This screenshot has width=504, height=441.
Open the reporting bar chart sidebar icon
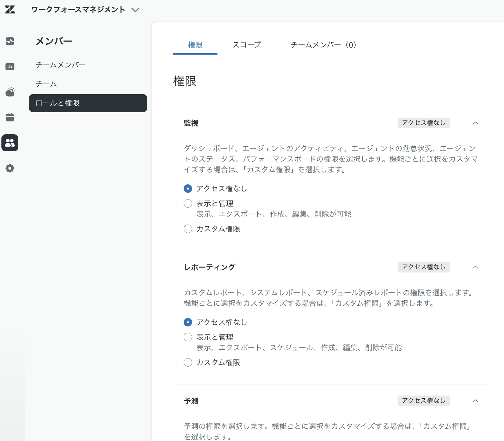[x=10, y=67]
